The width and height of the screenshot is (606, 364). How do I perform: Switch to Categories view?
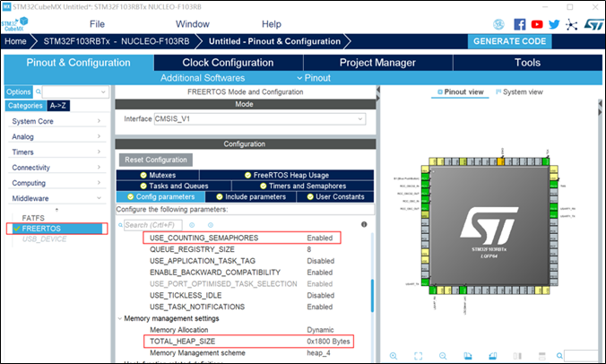(25, 106)
